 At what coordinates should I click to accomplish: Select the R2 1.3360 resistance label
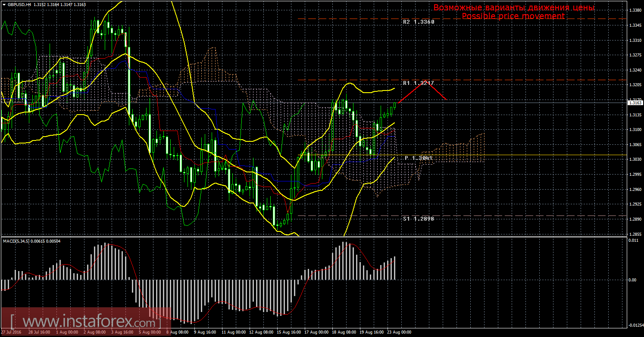418,22
